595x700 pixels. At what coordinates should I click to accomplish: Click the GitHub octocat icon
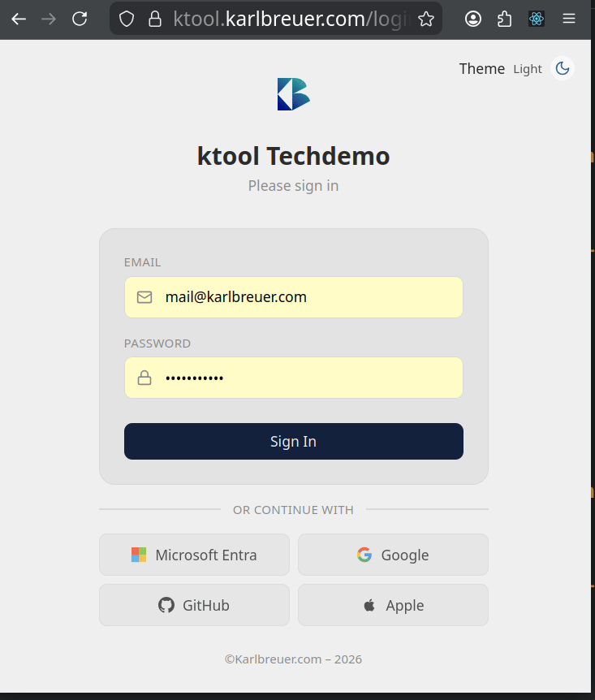tap(166, 605)
